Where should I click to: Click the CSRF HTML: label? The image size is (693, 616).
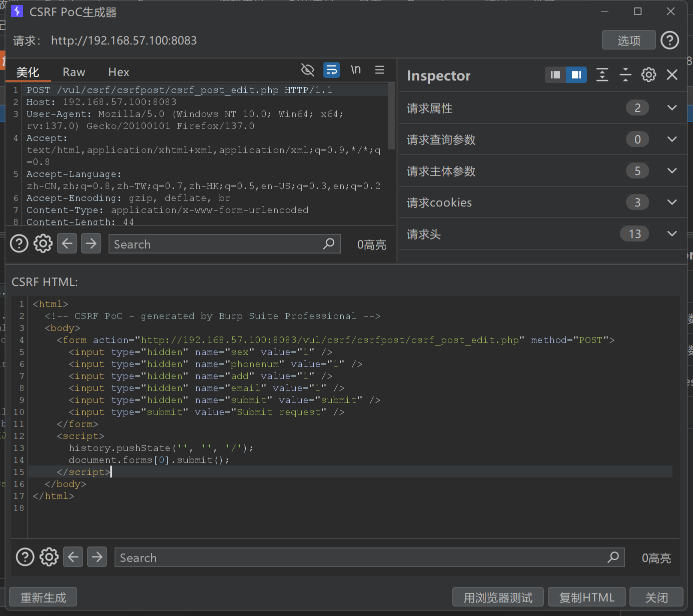[x=45, y=282]
